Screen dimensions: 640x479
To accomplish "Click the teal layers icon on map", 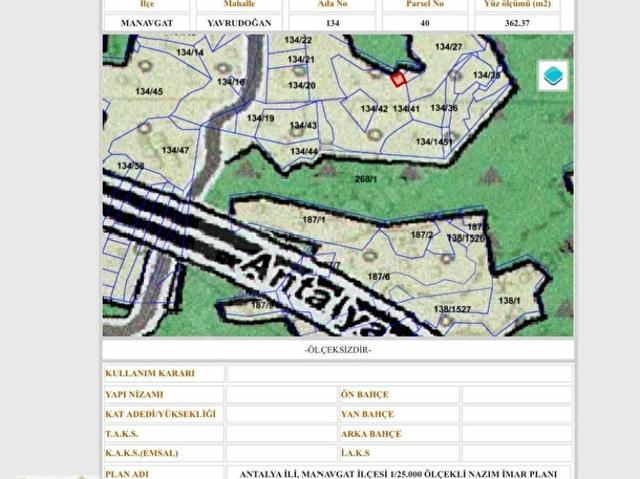I will coord(553,75).
